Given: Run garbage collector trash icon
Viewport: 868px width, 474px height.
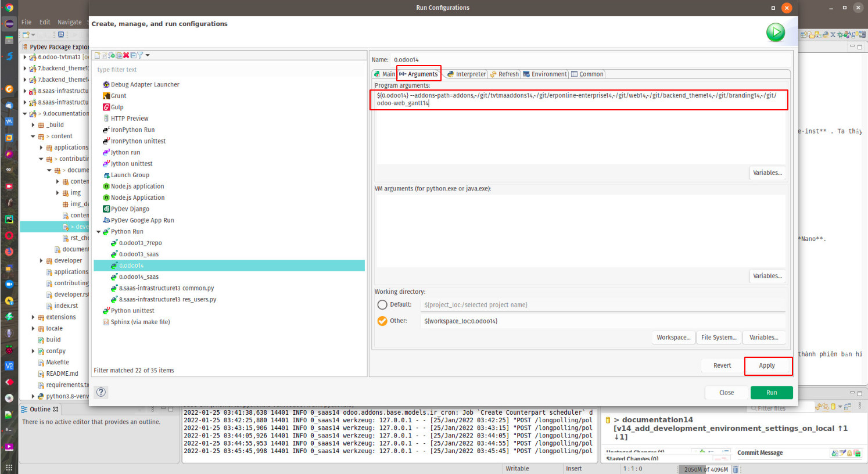Looking at the screenshot, I should click(736, 469).
